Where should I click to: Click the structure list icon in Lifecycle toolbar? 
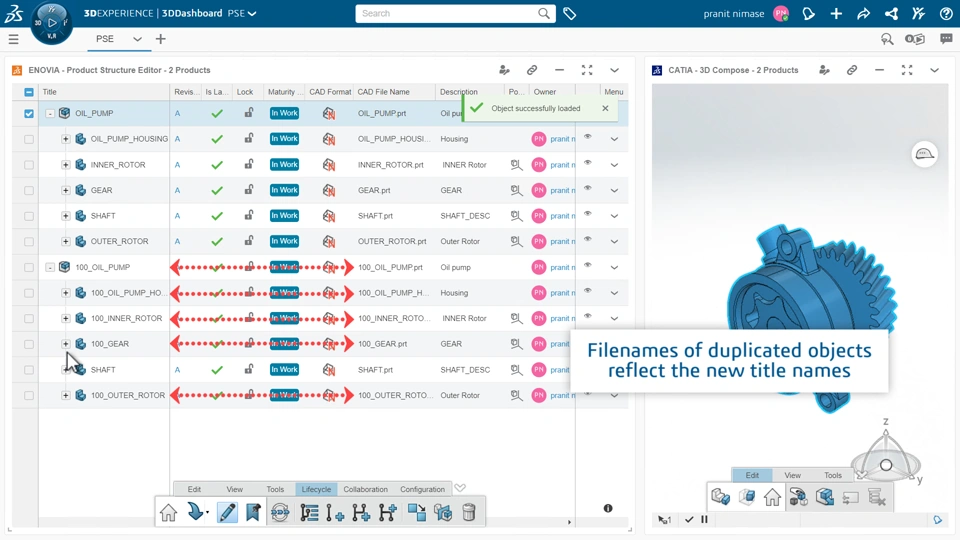309,512
